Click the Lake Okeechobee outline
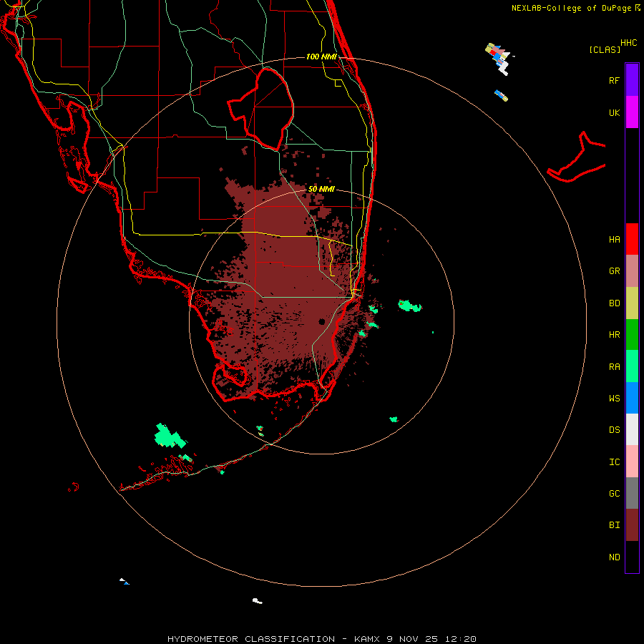Viewport: 644px width, 644px height. point(260,109)
